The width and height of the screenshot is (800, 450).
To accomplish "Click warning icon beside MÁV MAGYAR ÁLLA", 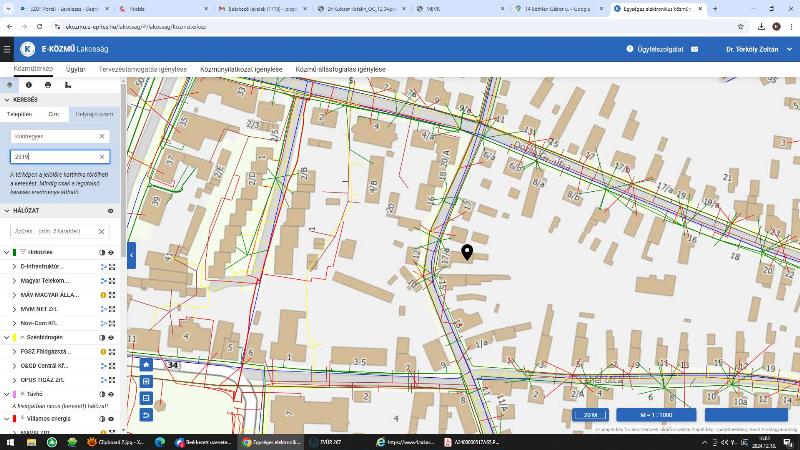I will [x=103, y=295].
